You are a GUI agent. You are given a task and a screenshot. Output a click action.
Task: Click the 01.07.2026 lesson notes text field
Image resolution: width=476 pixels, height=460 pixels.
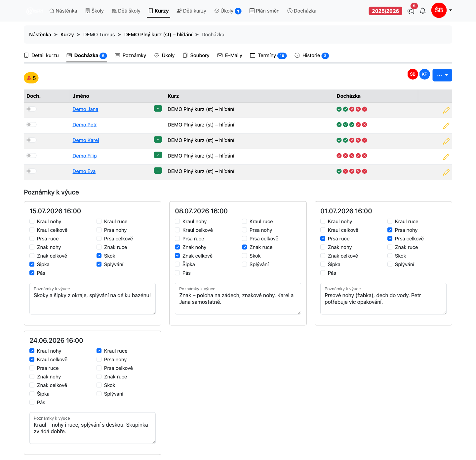(x=383, y=299)
